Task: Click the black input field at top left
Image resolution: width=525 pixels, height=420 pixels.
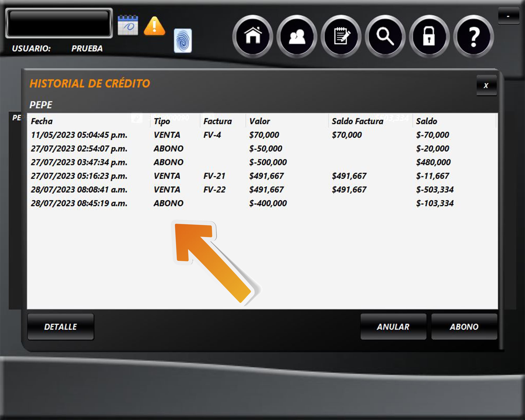Action: pyautogui.click(x=59, y=23)
